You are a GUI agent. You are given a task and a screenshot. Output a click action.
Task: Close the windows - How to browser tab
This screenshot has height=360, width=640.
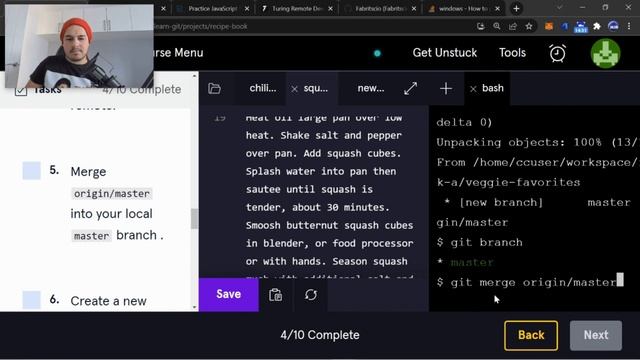point(497,9)
